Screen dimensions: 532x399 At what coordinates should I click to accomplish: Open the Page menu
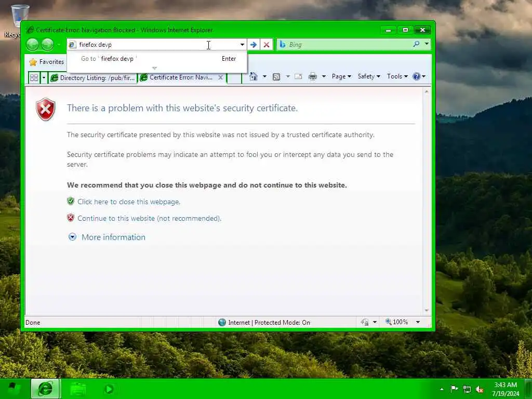pyautogui.click(x=341, y=76)
